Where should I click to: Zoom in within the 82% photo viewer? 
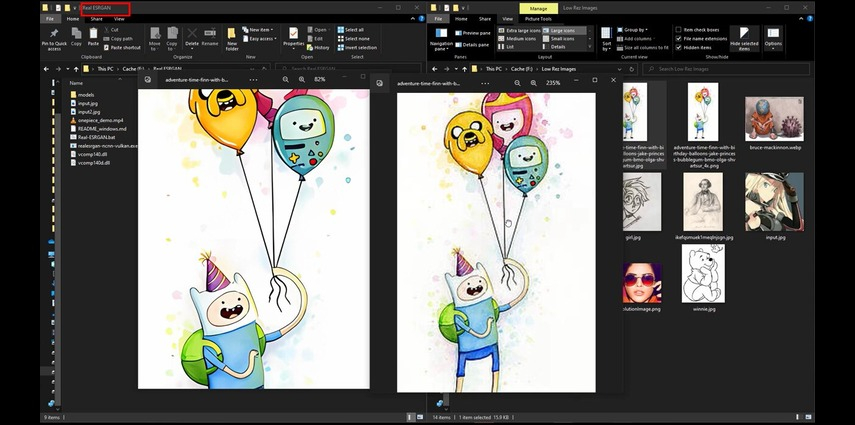tap(302, 80)
